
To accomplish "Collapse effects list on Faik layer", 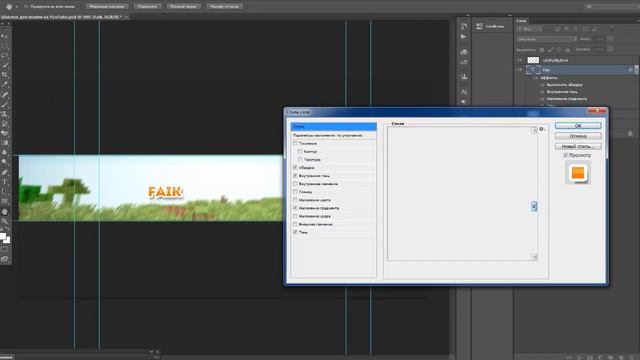I will [636, 70].
